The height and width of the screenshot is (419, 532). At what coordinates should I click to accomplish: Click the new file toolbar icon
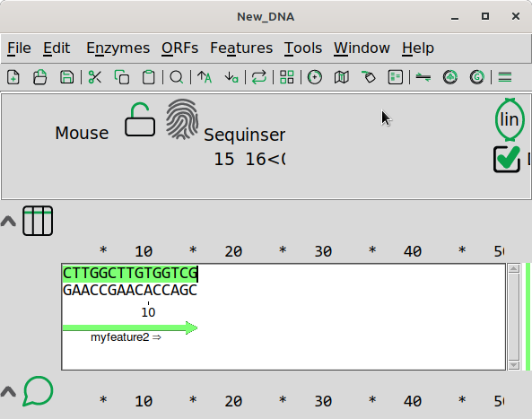point(13,77)
